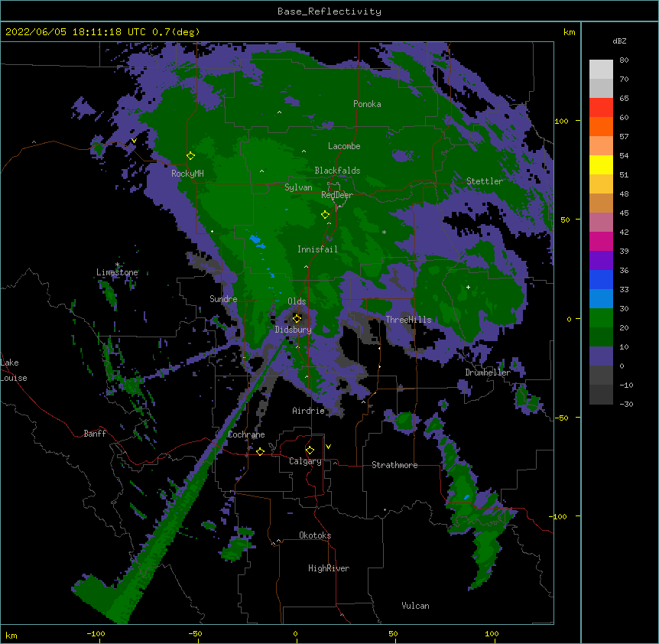The height and width of the screenshot is (644, 659).
Task: Click the Ponoka city label
Action: click(x=367, y=104)
